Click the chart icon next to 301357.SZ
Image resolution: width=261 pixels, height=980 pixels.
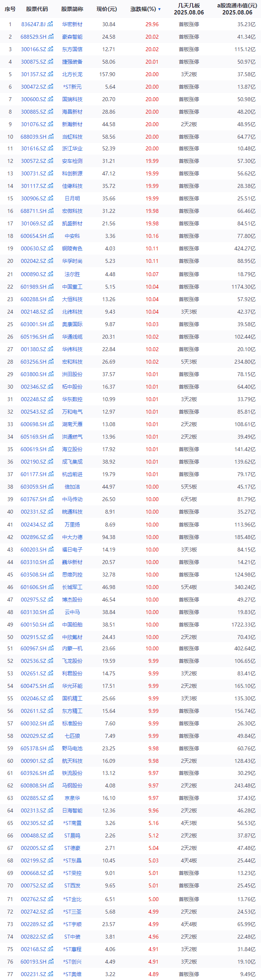pyautogui.click(x=50, y=74)
